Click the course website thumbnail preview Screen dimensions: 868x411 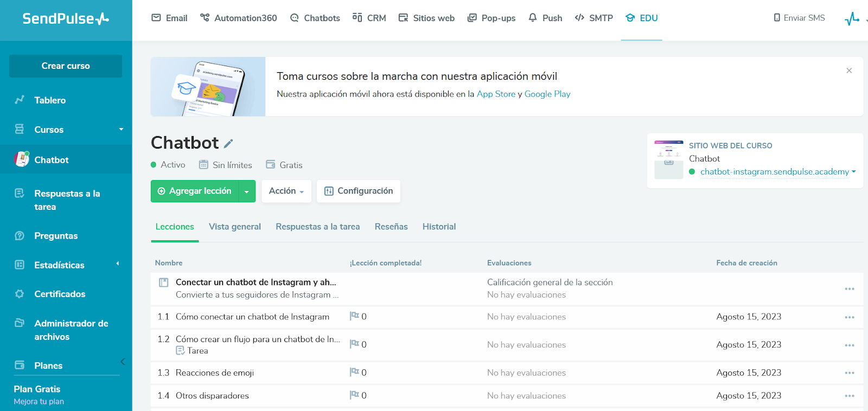tap(668, 160)
